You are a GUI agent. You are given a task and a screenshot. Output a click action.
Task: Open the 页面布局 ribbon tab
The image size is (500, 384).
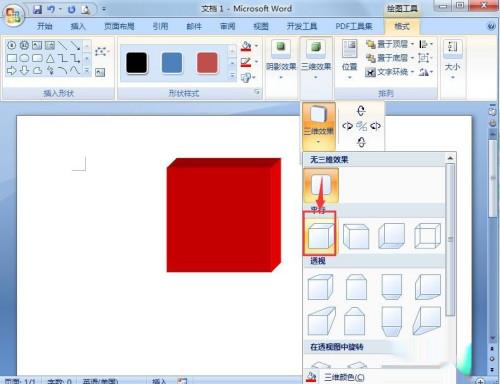click(x=119, y=26)
